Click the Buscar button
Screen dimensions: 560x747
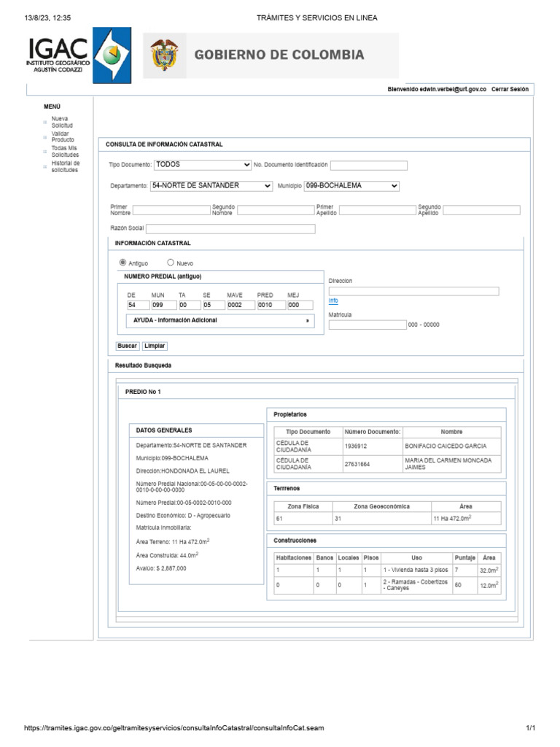coord(127,346)
